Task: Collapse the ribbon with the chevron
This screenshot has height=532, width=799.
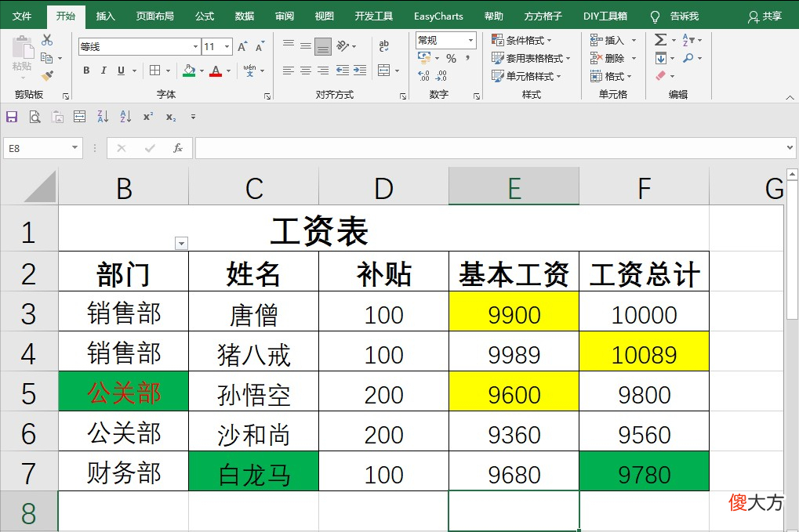Action: (790, 97)
